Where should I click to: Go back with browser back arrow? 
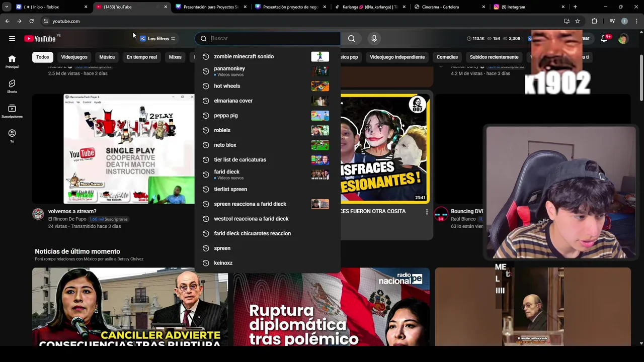tap(7, 21)
